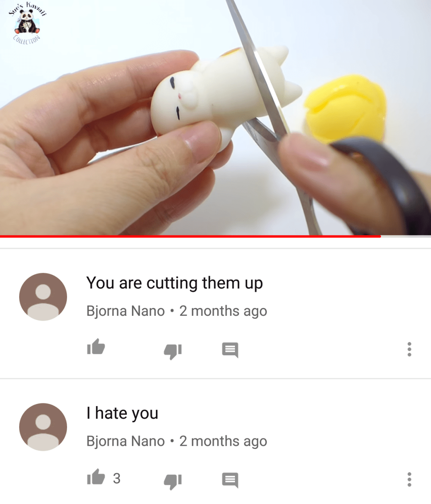
Task: Reply to "You are cutting them up" comment
Action: coord(230,350)
